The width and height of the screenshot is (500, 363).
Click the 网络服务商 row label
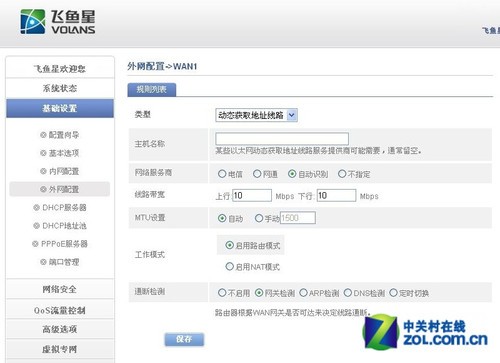153,173
